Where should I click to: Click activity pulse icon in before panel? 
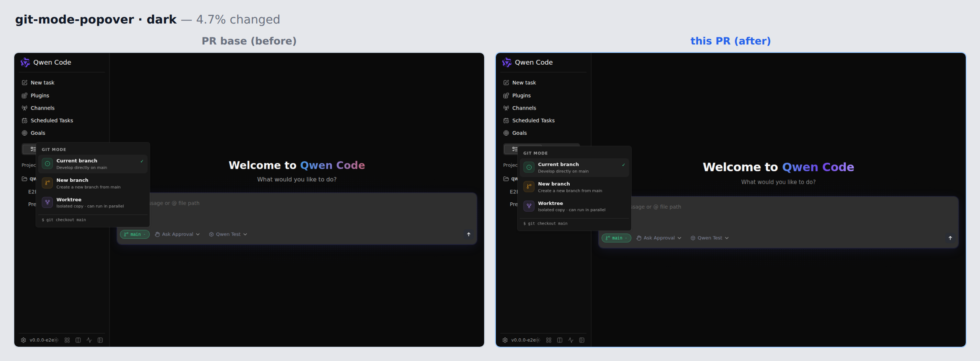click(89, 340)
